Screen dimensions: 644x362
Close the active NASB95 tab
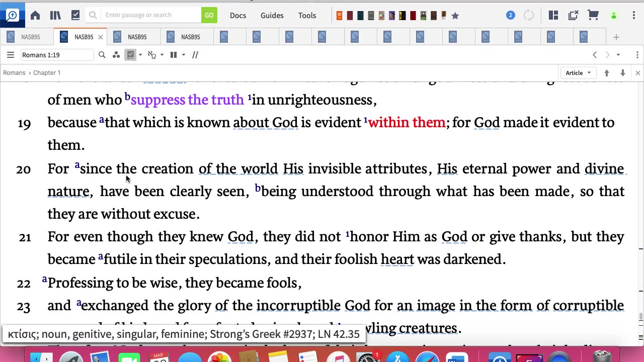(x=100, y=37)
